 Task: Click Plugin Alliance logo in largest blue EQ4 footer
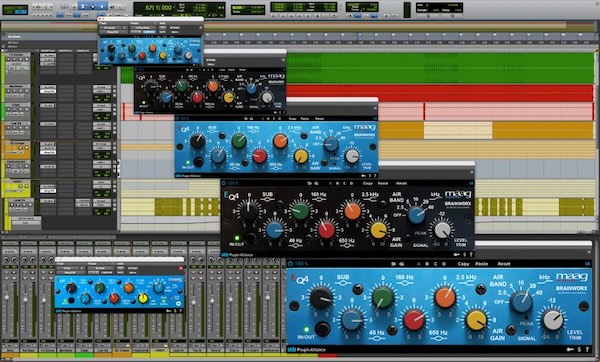point(307,349)
